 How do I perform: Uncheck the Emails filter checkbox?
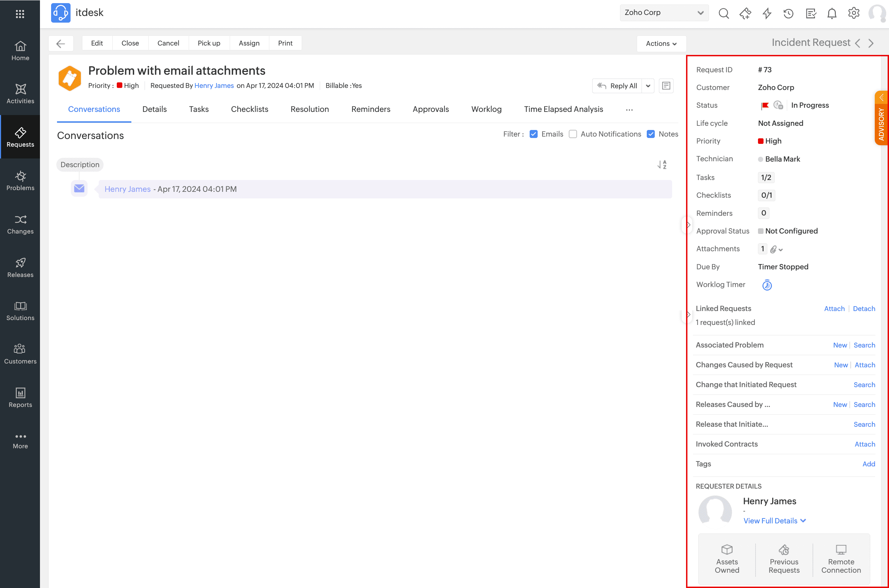533,134
